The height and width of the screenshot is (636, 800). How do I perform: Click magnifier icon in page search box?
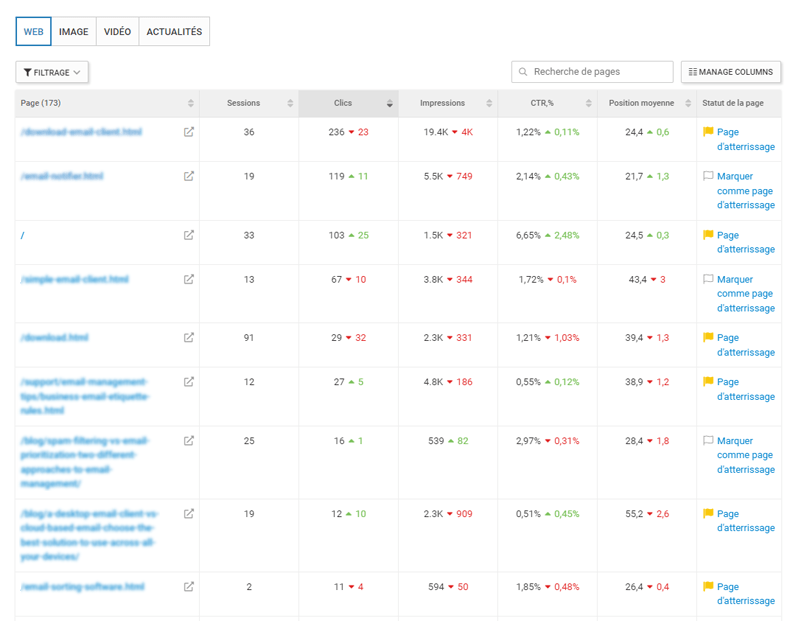point(523,72)
